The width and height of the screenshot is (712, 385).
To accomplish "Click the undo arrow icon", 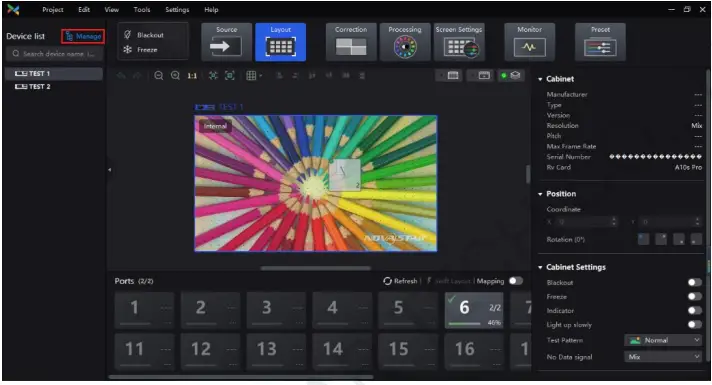I will pyautogui.click(x=121, y=76).
